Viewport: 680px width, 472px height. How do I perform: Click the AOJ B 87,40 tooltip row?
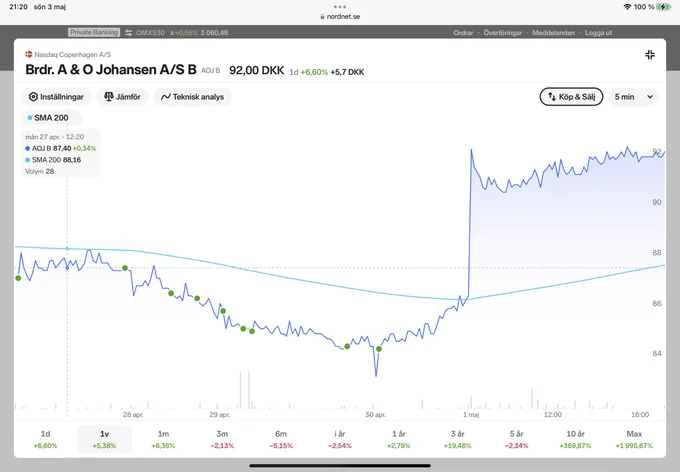click(61, 148)
